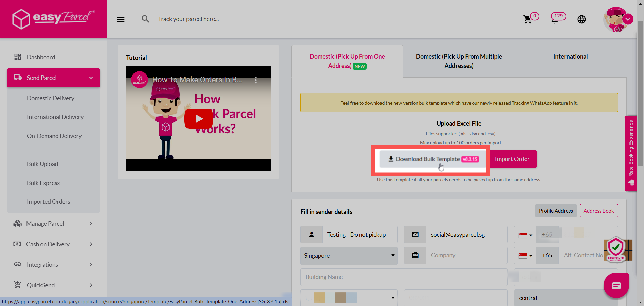
Task: Open Imported Orders page
Action: [49, 201]
